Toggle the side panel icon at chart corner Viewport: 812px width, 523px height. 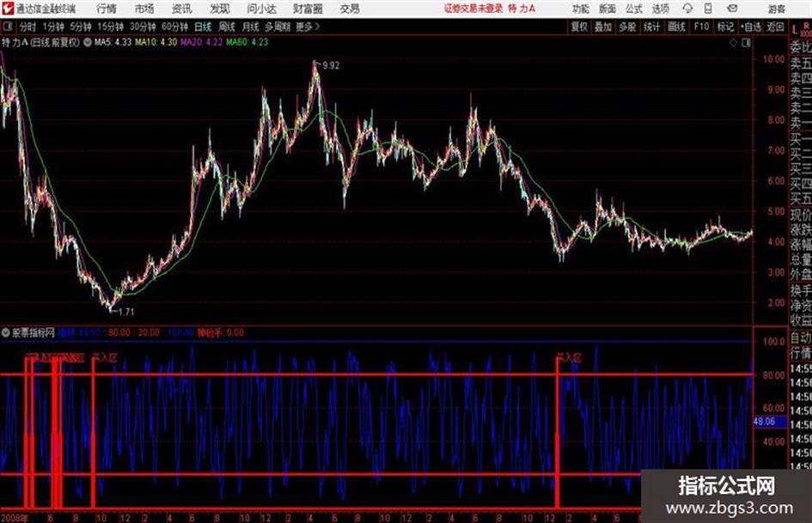coord(746,43)
